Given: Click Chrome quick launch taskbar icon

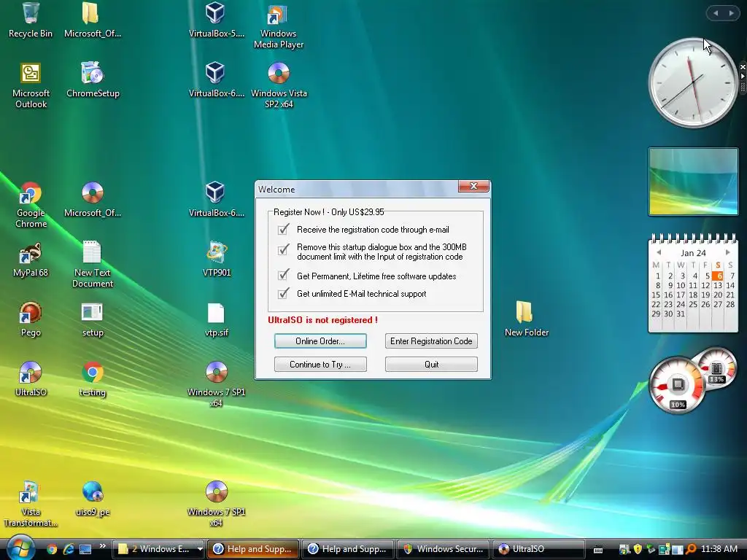Looking at the screenshot, I should (x=52, y=549).
